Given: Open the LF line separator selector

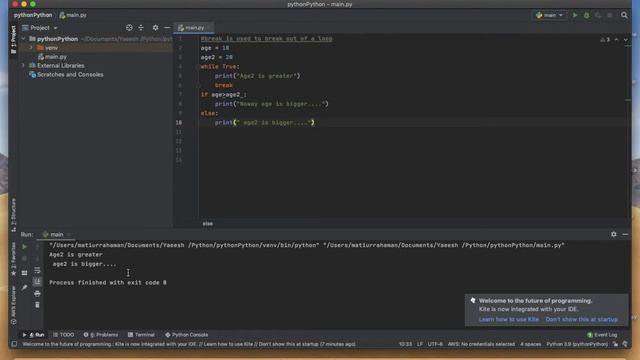Looking at the screenshot, I should [x=420, y=344].
